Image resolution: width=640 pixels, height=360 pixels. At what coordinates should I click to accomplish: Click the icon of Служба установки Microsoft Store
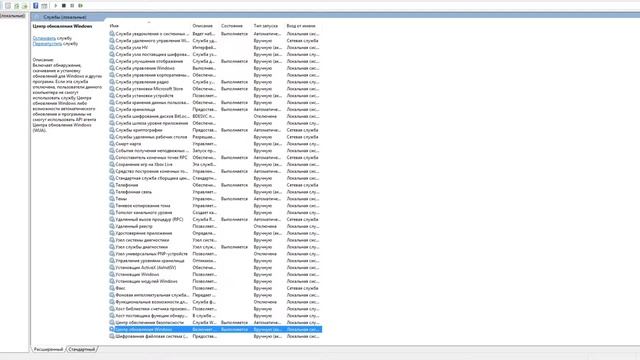[112, 89]
